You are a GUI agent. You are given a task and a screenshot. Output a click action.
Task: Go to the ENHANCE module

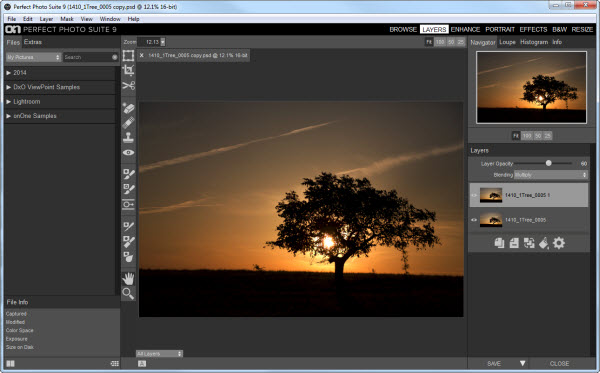click(x=465, y=29)
